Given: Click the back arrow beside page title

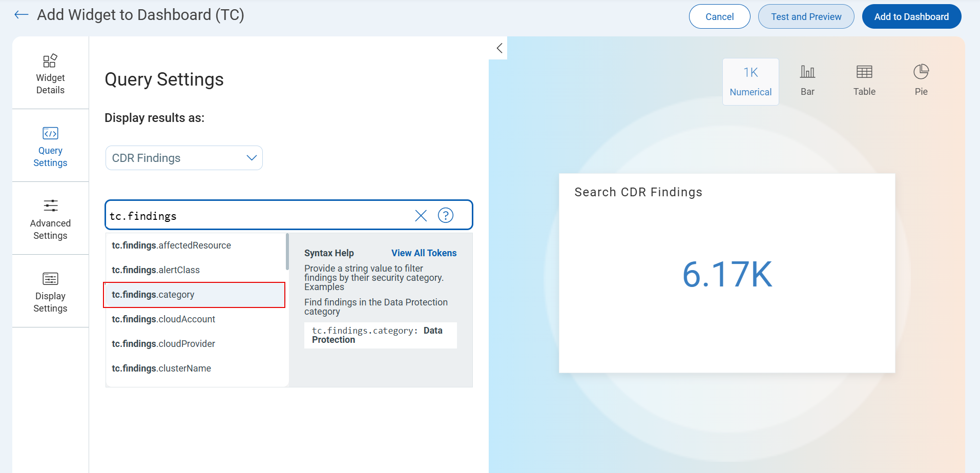Looking at the screenshot, I should (21, 15).
